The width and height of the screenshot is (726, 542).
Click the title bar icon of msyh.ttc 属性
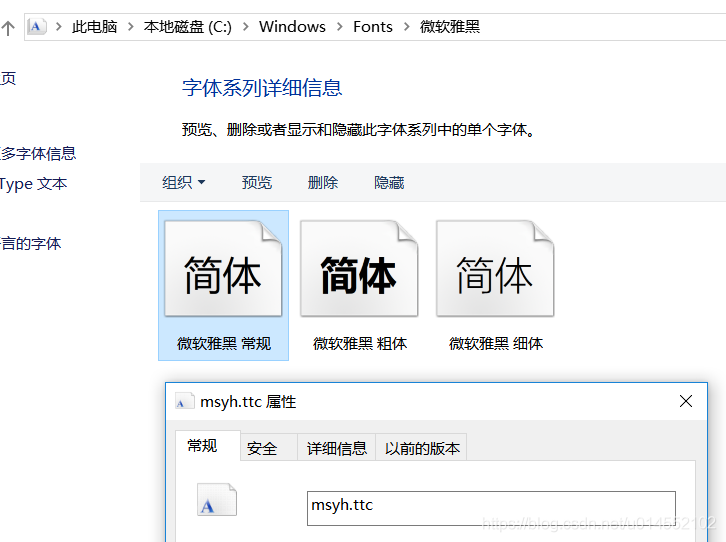click(x=184, y=401)
